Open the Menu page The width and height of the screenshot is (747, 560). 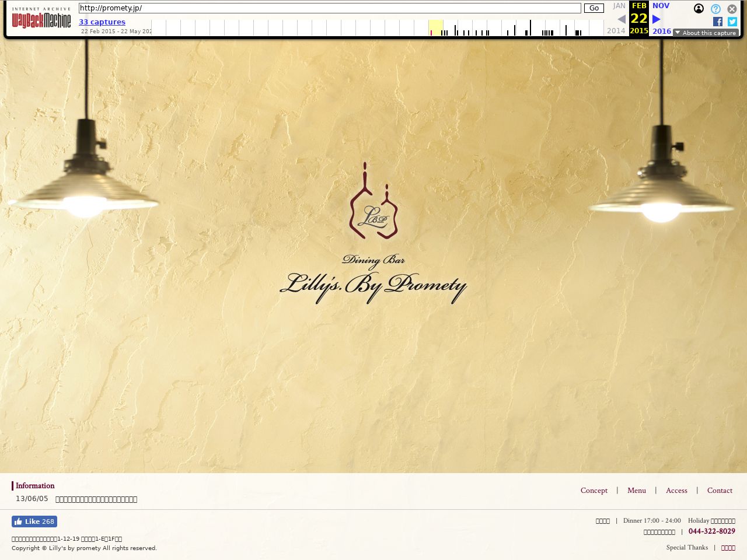(x=636, y=491)
